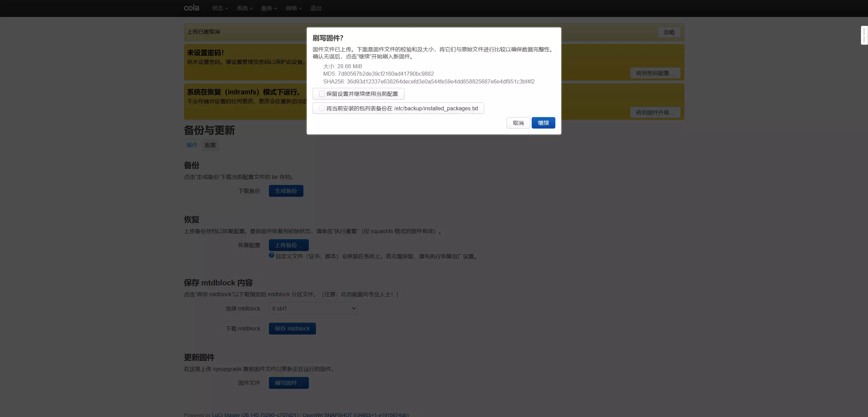Click the side handle at the right edge
Image resolution: width=868 pixels, height=417 pixels.
[x=864, y=35]
